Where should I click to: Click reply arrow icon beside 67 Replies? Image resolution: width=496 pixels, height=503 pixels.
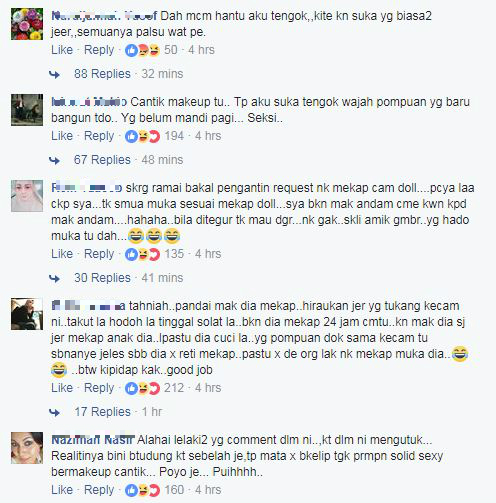click(x=54, y=160)
